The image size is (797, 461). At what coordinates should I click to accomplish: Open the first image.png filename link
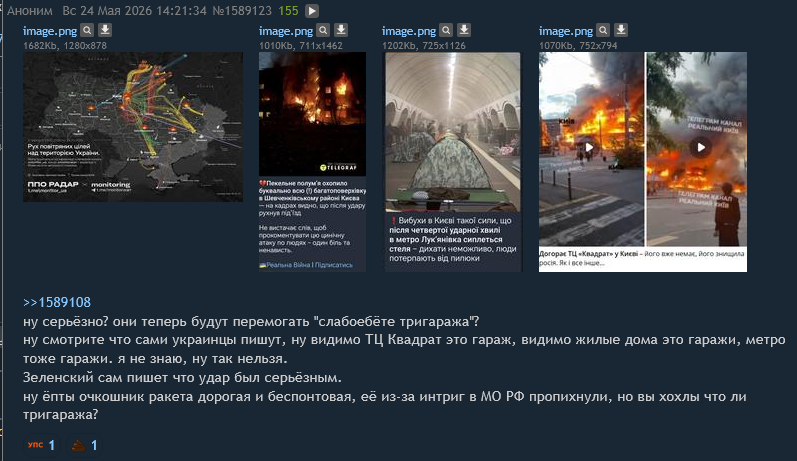tap(50, 31)
